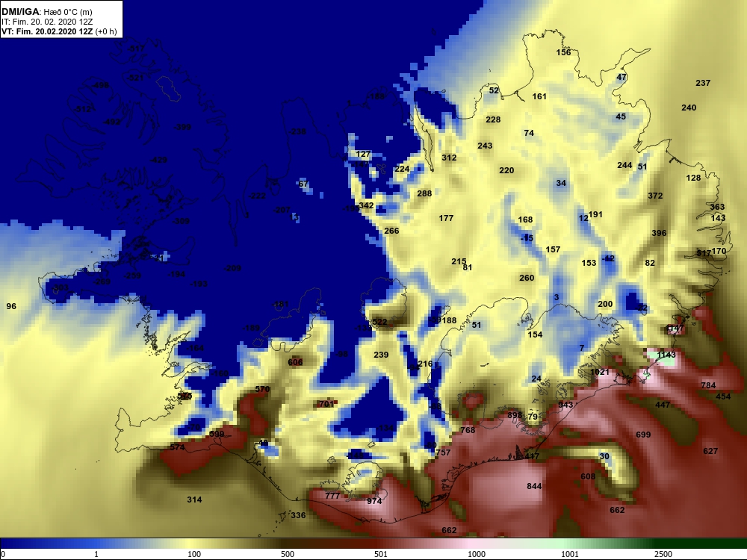Click the map value 372
This screenshot has width=747, height=560.
tap(656, 196)
